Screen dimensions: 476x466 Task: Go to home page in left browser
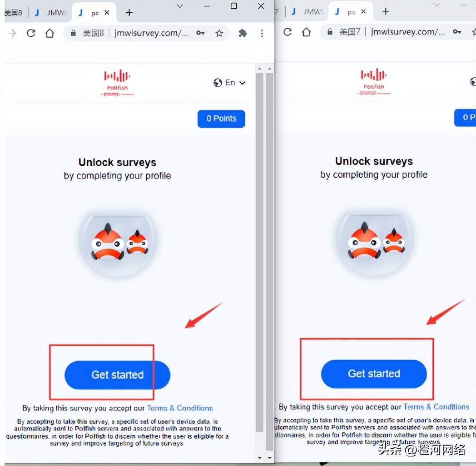pyautogui.click(x=50, y=33)
